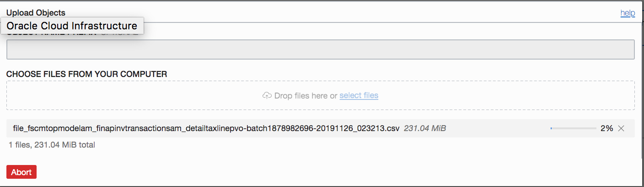Click the Upload Objects dialog title
This screenshot has width=644, height=187.
coord(36,13)
